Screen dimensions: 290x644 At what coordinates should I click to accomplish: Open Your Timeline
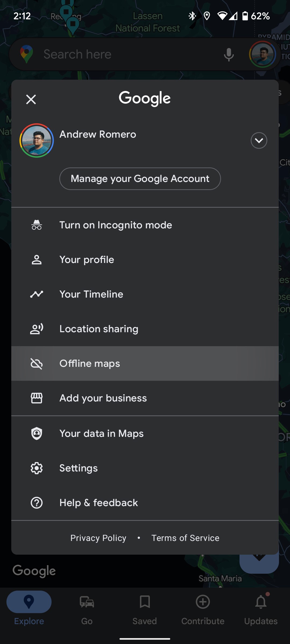tap(145, 294)
